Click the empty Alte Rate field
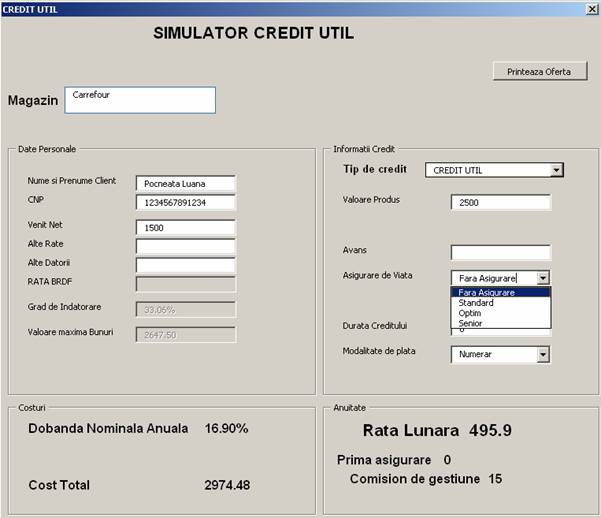Image resolution: width=601 pixels, height=518 pixels. (185, 246)
